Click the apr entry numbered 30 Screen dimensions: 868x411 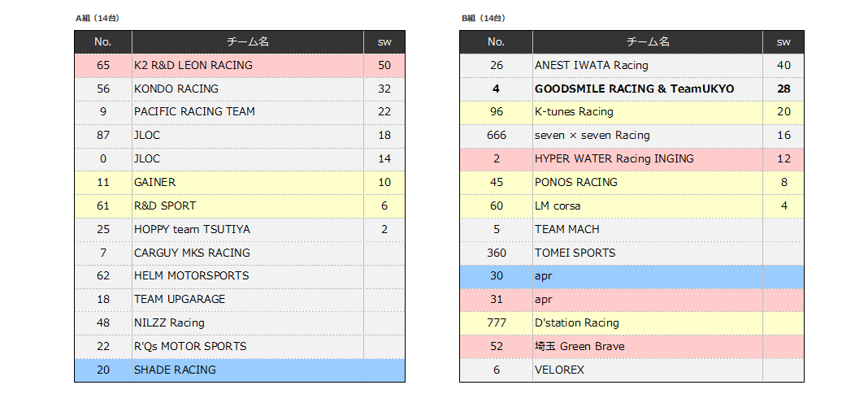(x=544, y=276)
